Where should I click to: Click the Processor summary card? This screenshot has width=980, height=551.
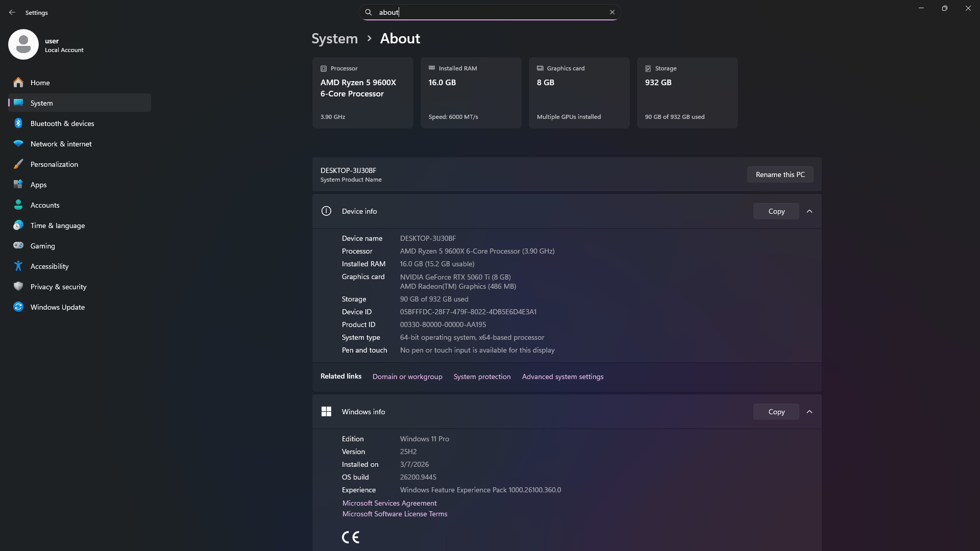[x=362, y=93]
